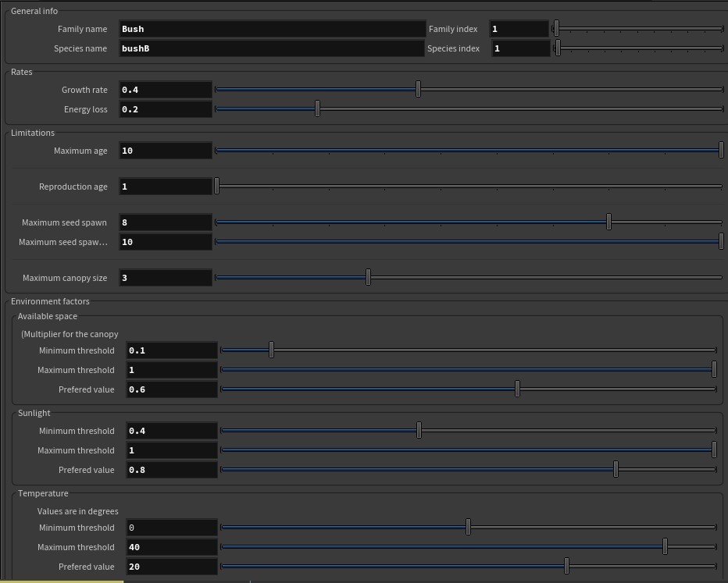This screenshot has height=583, width=728.
Task: Click the Rates section heading
Action: click(x=21, y=72)
